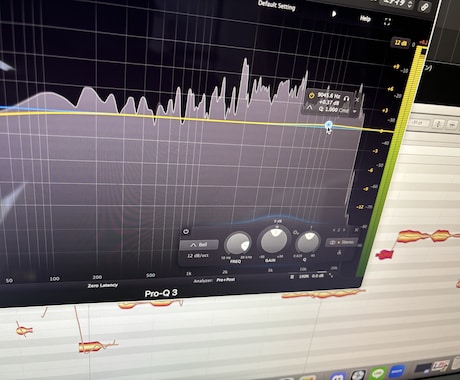The height and width of the screenshot is (380, 460).
Task: Click the LINE app icon in Dock
Action: [x=378, y=373]
